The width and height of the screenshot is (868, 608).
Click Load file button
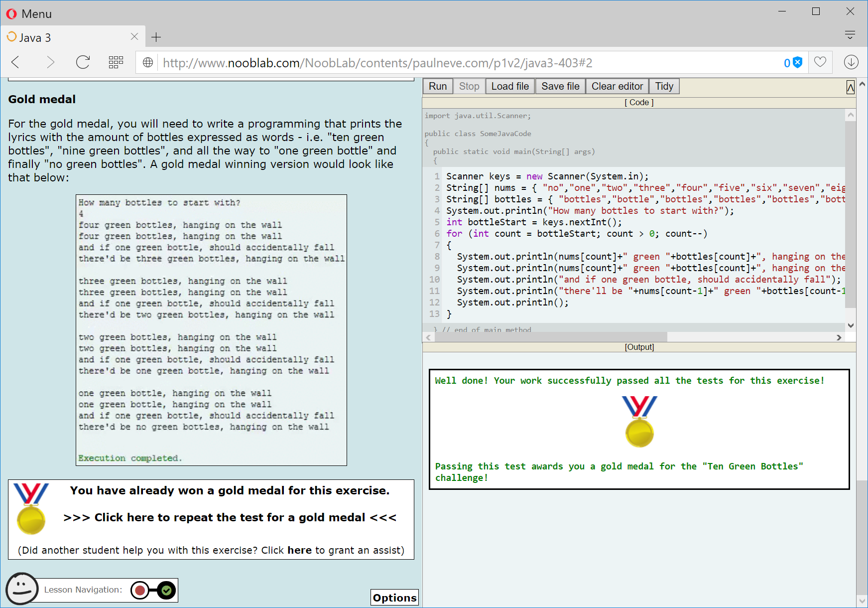[x=510, y=86]
